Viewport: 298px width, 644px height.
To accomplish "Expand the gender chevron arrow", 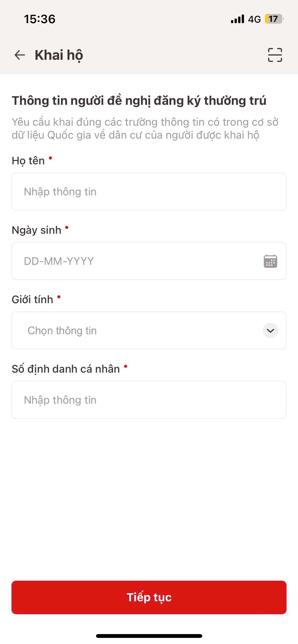I will [270, 330].
